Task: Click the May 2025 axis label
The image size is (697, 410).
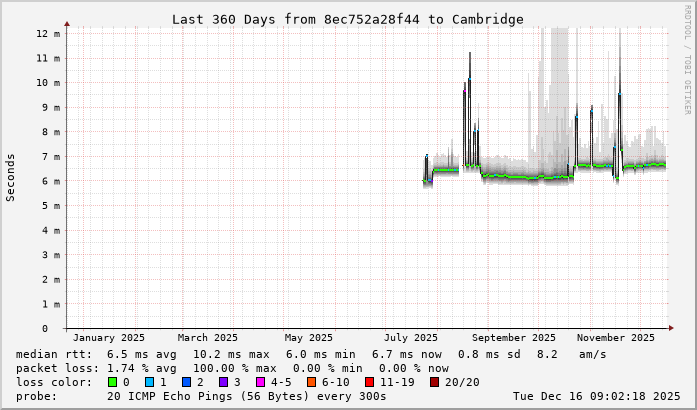Action: click(x=308, y=338)
